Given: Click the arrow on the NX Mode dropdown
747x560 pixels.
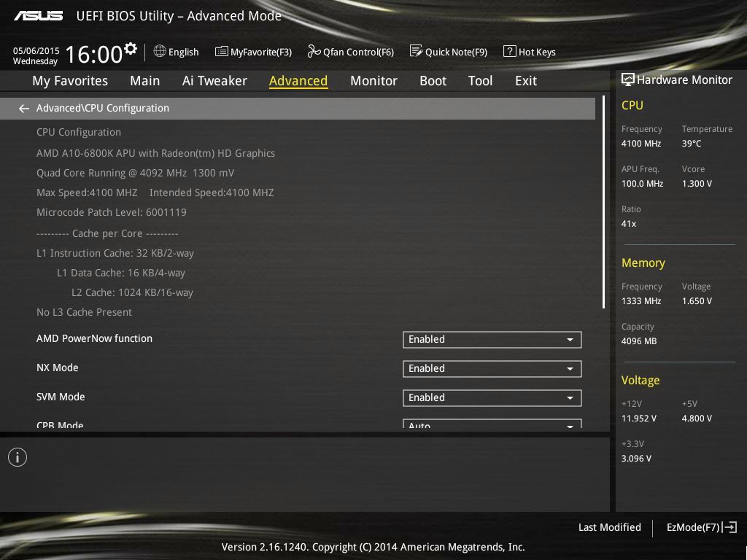Looking at the screenshot, I should (570, 369).
